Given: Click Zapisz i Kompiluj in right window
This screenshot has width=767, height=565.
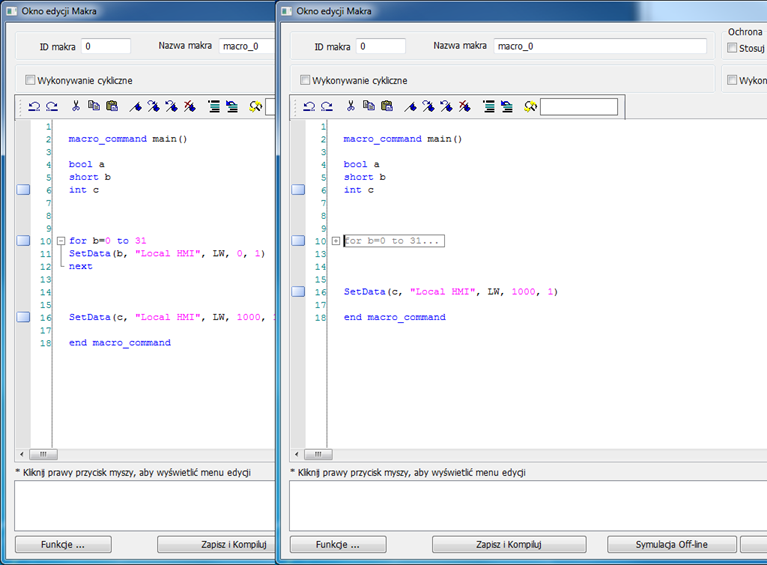Looking at the screenshot, I should 509,544.
